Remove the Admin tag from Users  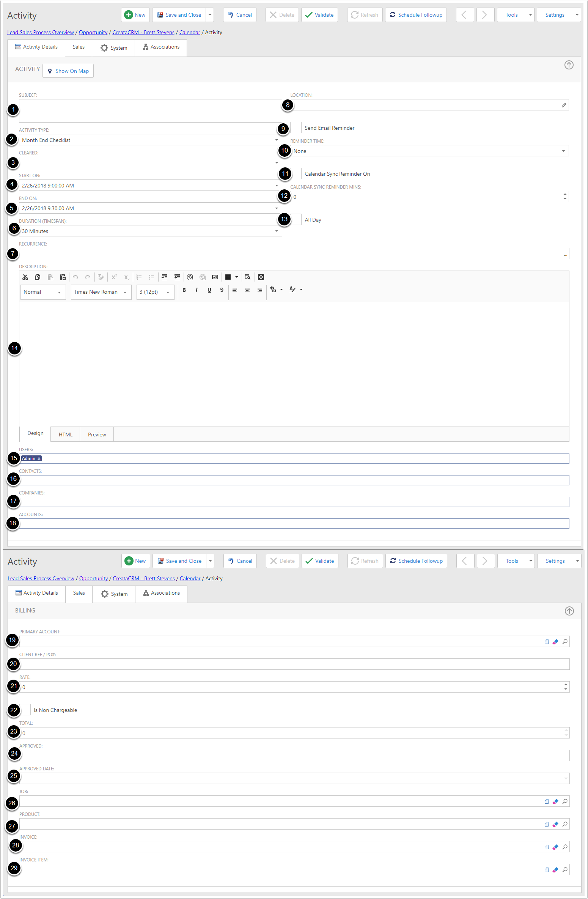[39, 458]
